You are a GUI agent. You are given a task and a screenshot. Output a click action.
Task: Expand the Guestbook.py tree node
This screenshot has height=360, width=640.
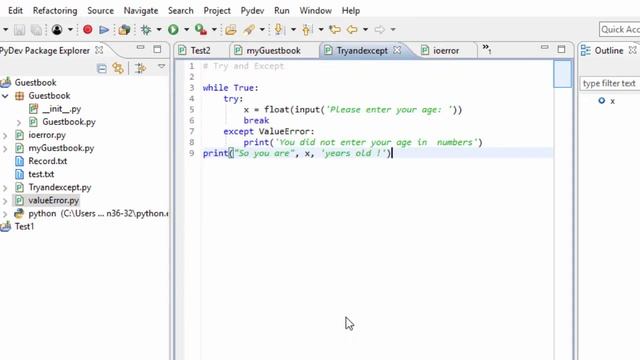pos(19,122)
